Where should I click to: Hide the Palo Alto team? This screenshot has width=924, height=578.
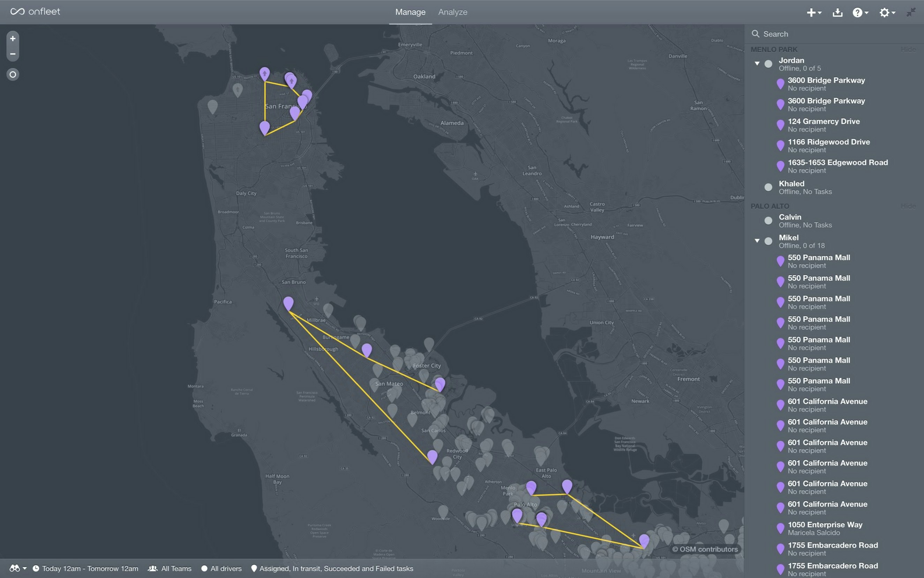click(908, 206)
